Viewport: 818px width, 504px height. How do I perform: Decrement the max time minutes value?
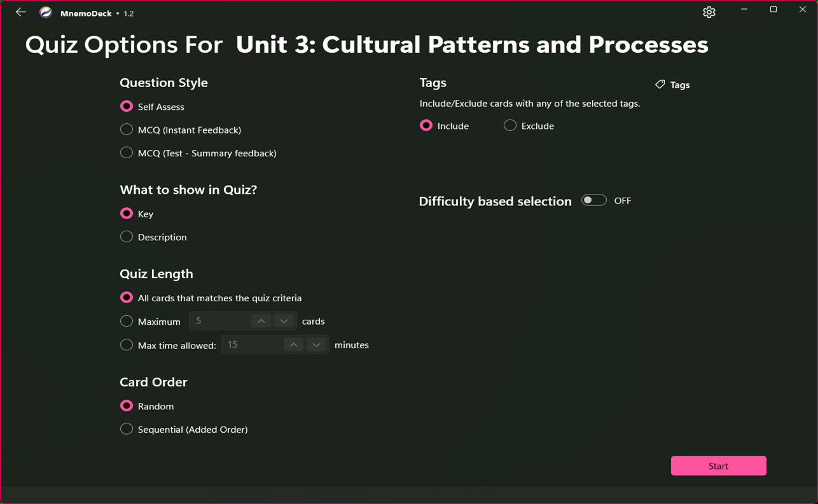point(316,344)
